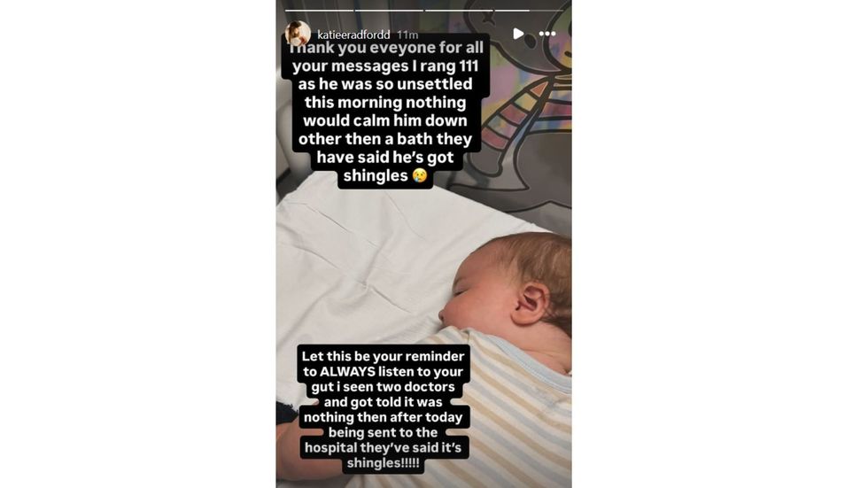The width and height of the screenshot is (868, 488).
Task: Jump to the third story progress segment
Action: coord(459,10)
